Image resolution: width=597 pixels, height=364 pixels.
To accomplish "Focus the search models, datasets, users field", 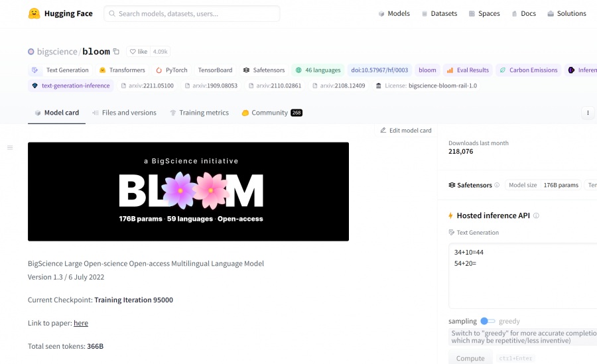I will tap(192, 14).
